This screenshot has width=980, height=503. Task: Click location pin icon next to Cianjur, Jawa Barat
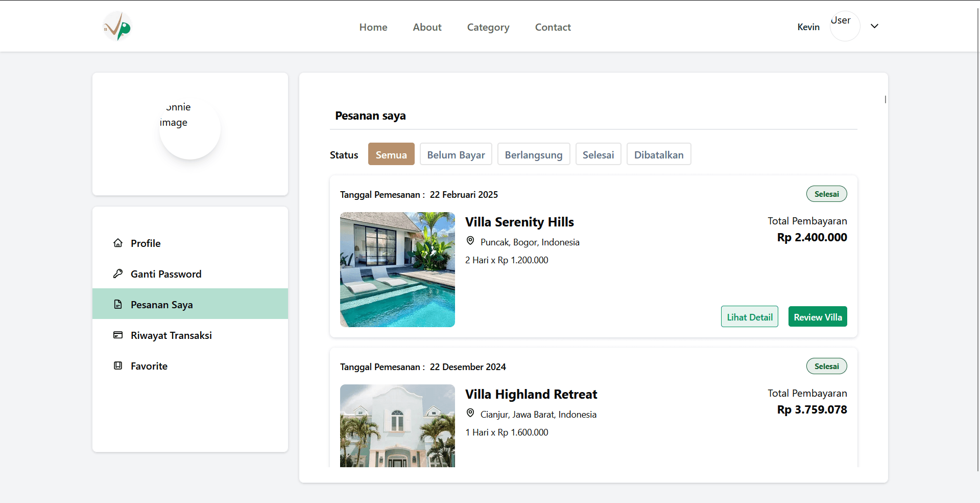pos(470,413)
